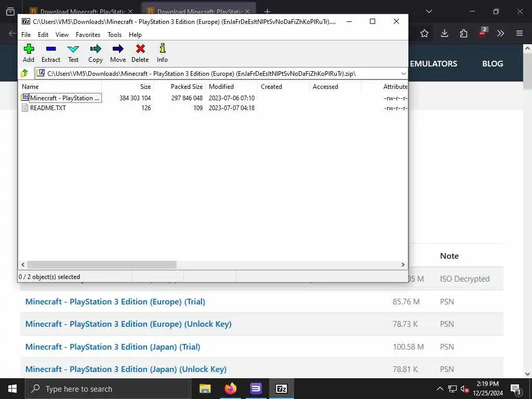Click the BLOG nav link
This screenshot has height=399, width=532.
493,64
